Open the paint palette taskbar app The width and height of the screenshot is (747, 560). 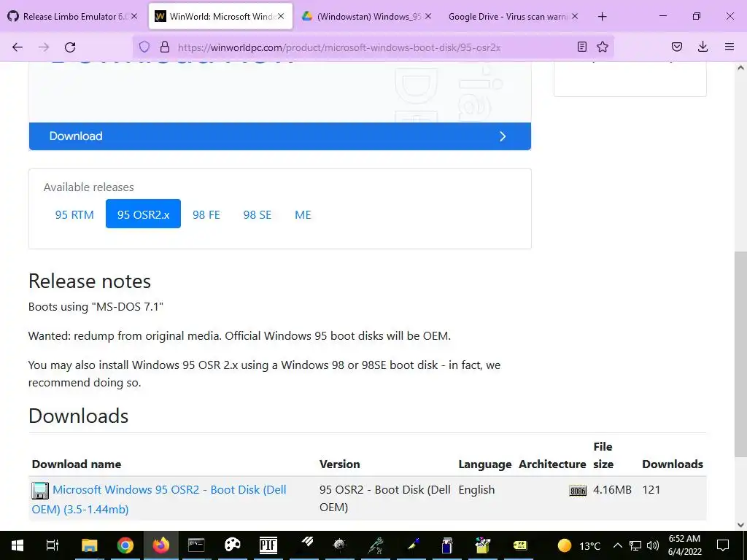[233, 545]
